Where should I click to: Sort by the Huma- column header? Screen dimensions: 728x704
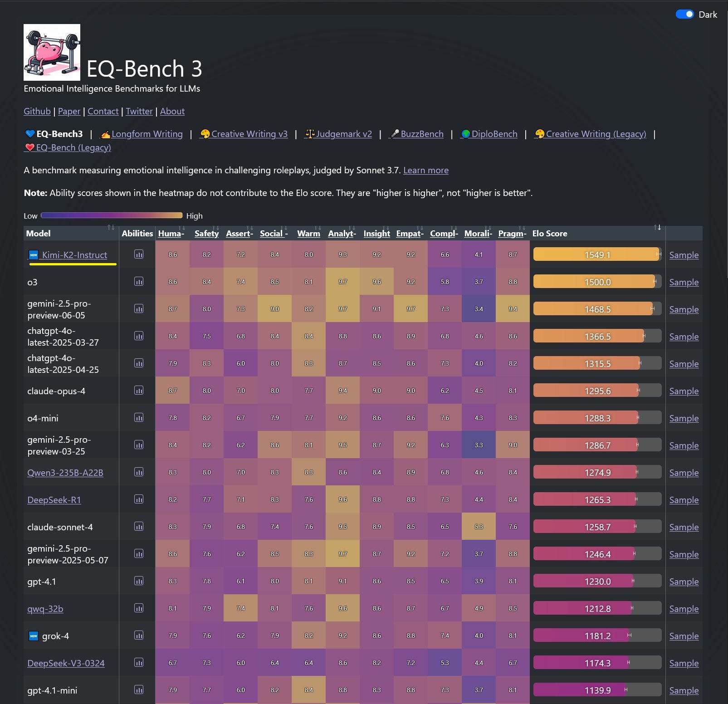(171, 233)
